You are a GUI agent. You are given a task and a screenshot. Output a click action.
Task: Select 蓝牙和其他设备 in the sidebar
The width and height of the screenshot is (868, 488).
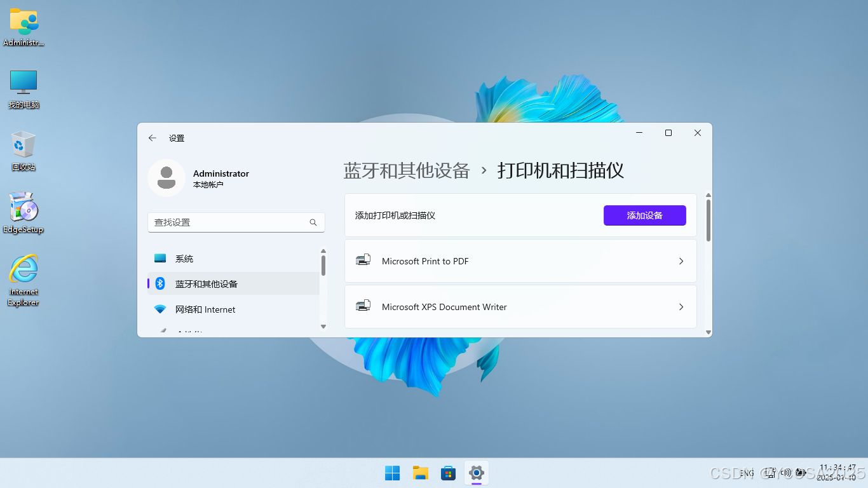(233, 283)
